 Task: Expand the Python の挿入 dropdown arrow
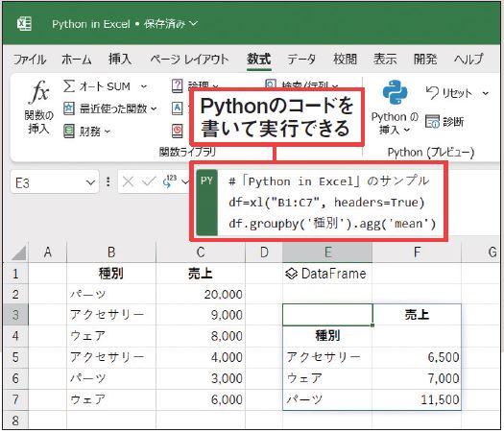pyautogui.click(x=407, y=130)
